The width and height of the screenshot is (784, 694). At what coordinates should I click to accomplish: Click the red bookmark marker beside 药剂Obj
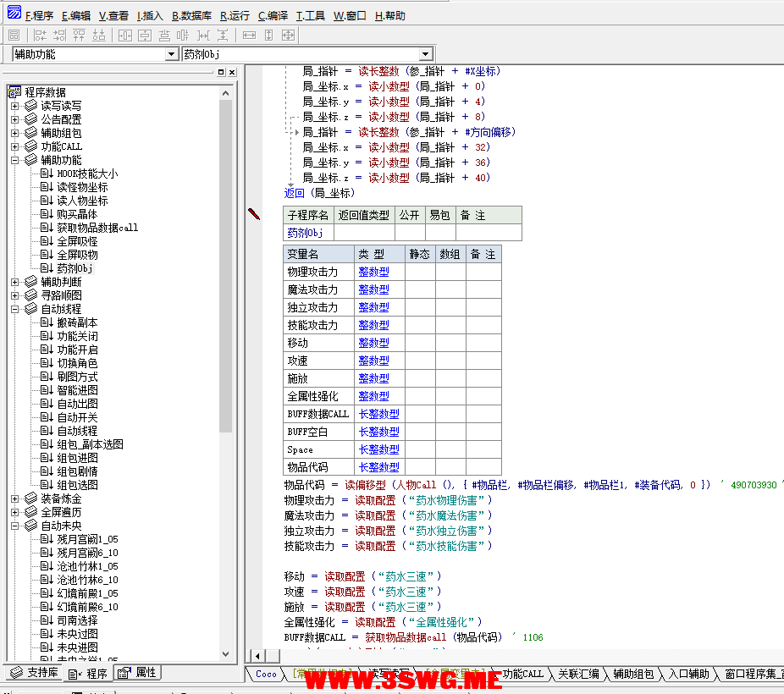tap(254, 214)
